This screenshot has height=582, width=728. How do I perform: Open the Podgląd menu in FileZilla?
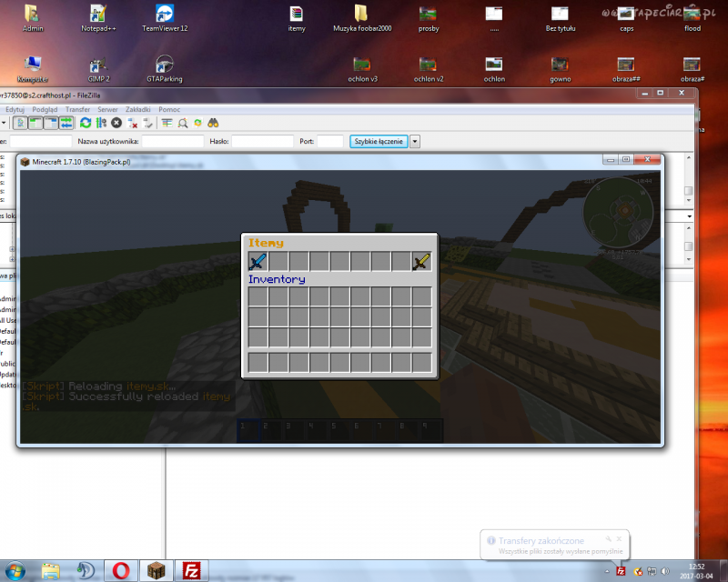pyautogui.click(x=45, y=109)
